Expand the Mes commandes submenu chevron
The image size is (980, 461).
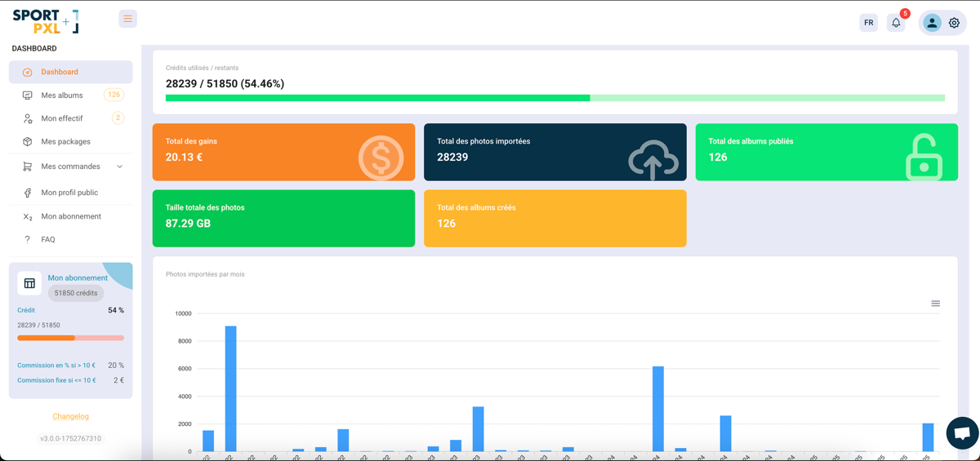(120, 166)
